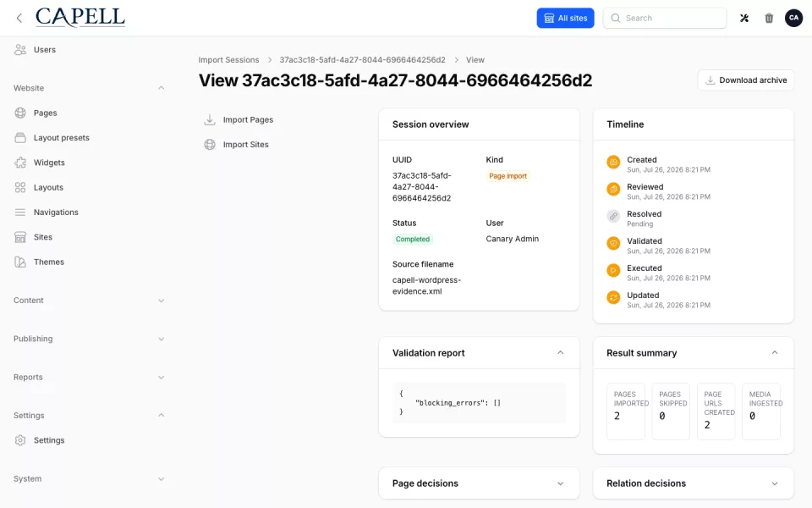Expand the Content sidebar group

[161, 301]
